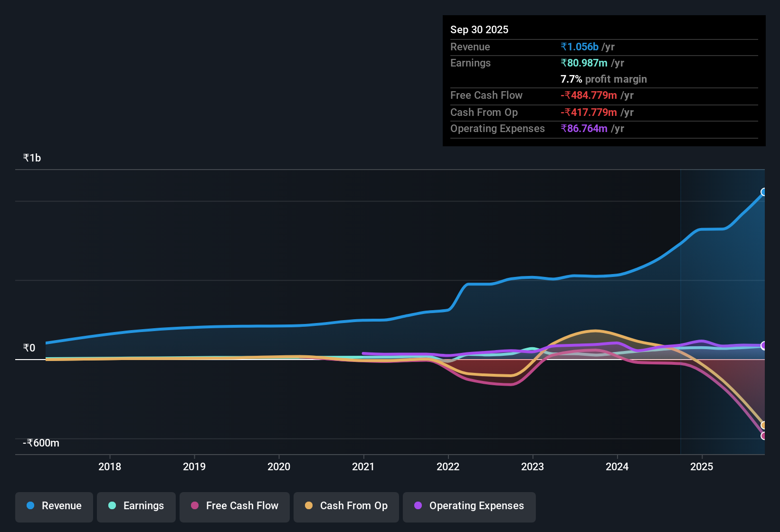Click the Free Cash Flow legend button
The width and height of the screenshot is (780, 532).
234,507
